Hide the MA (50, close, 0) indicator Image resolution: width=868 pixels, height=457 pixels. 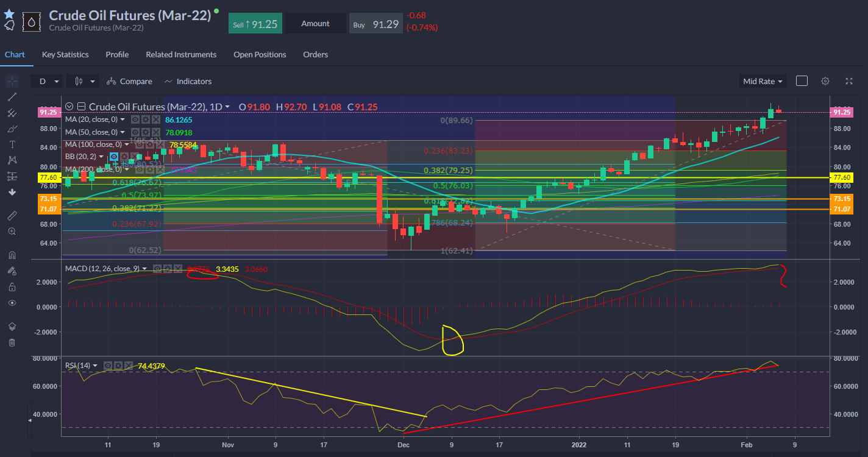pyautogui.click(x=135, y=132)
